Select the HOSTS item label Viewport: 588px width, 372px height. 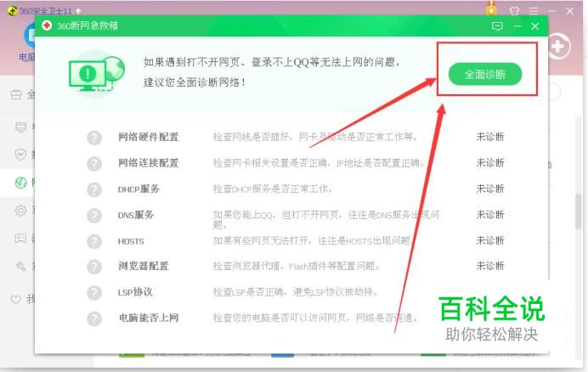131,241
